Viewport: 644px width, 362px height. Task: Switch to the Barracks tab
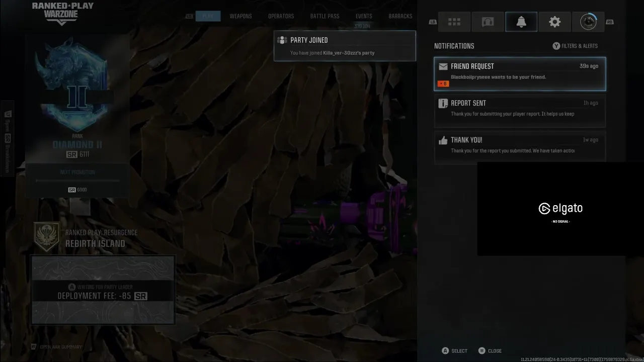click(x=400, y=16)
